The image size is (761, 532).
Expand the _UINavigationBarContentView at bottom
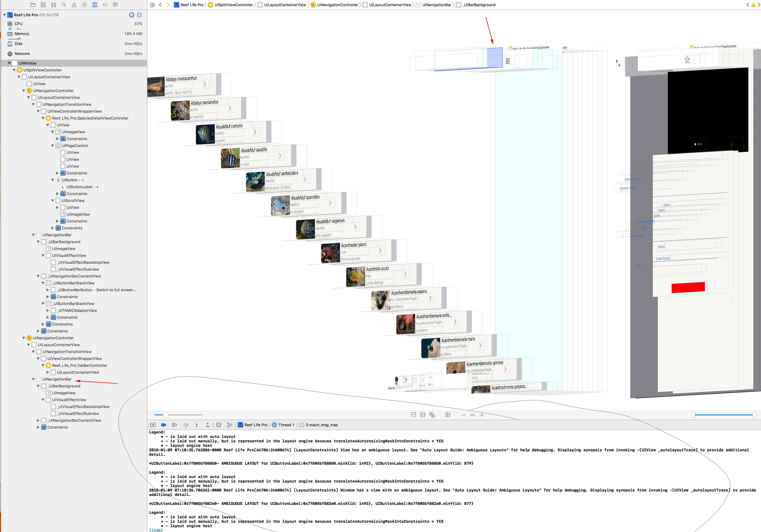[x=38, y=420]
